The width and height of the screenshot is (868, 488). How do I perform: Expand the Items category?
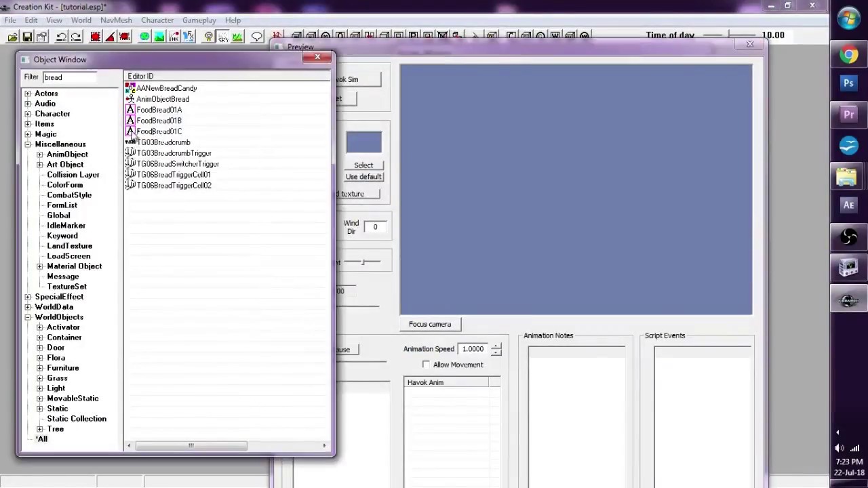point(28,124)
